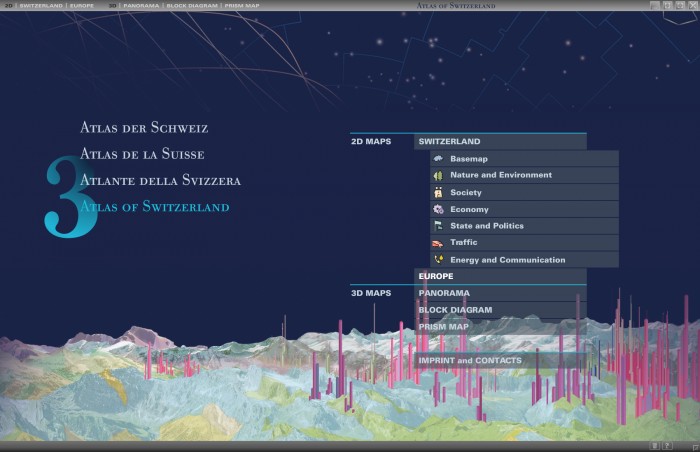Screen dimensions: 700x452
Task: Click the document icon beside help icon
Action: tap(654, 446)
